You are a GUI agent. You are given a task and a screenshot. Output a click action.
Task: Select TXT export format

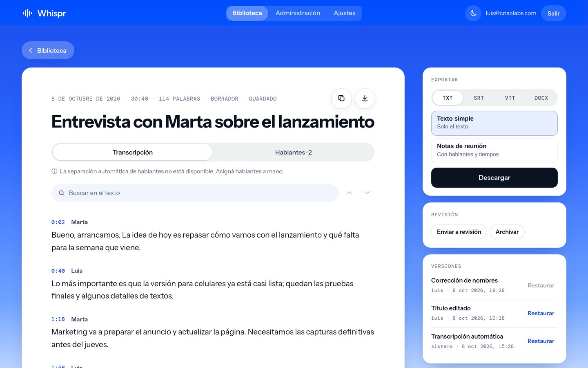point(448,98)
